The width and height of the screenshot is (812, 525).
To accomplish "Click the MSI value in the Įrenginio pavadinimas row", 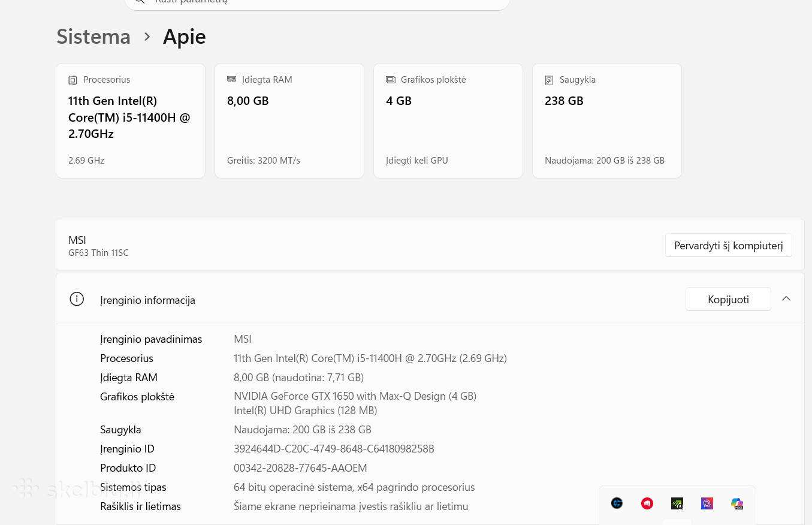I will coord(243,339).
